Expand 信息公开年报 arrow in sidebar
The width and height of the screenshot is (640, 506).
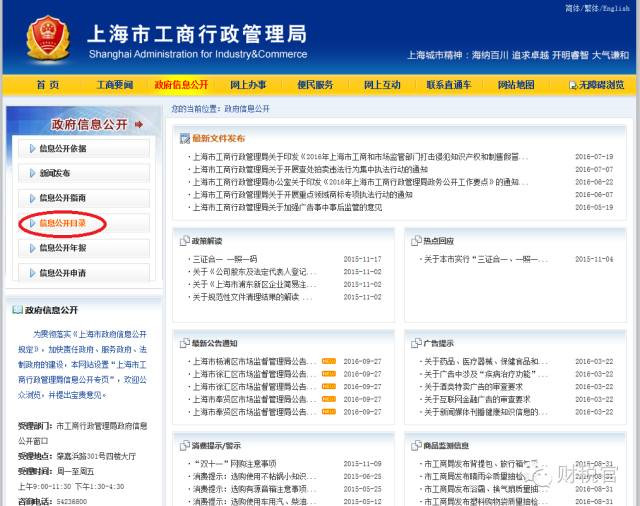(x=32, y=248)
